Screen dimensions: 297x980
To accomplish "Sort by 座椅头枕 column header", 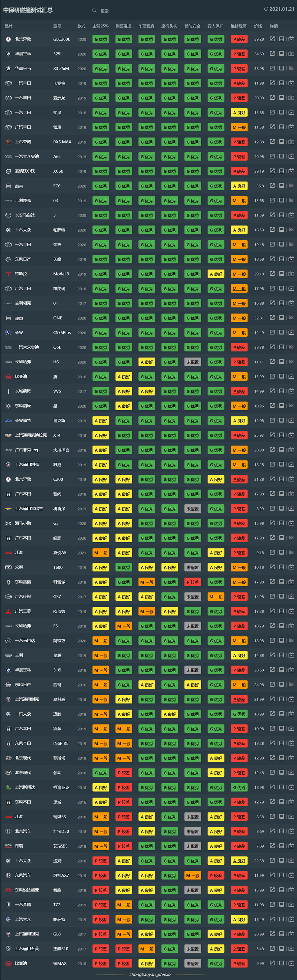I will 169,26.
